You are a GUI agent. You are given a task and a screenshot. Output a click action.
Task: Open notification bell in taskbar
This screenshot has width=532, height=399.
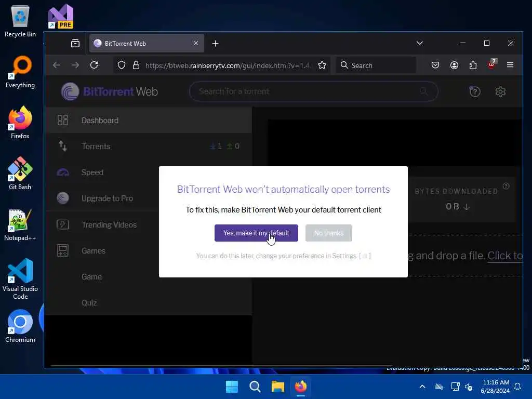518,387
